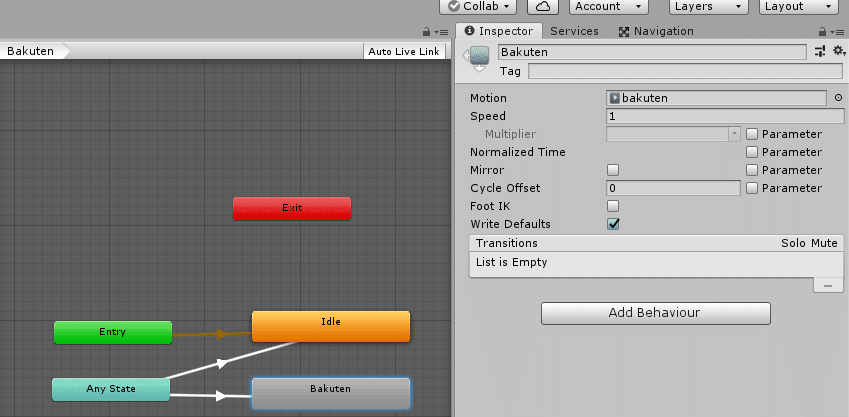Switch to the Inspector tab
The width and height of the screenshot is (849, 417).
499,31
